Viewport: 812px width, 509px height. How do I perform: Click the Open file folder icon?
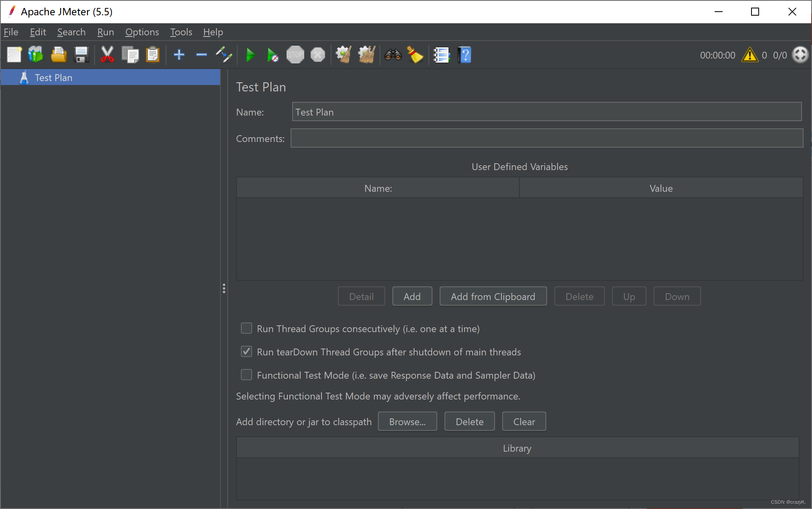pyautogui.click(x=59, y=55)
